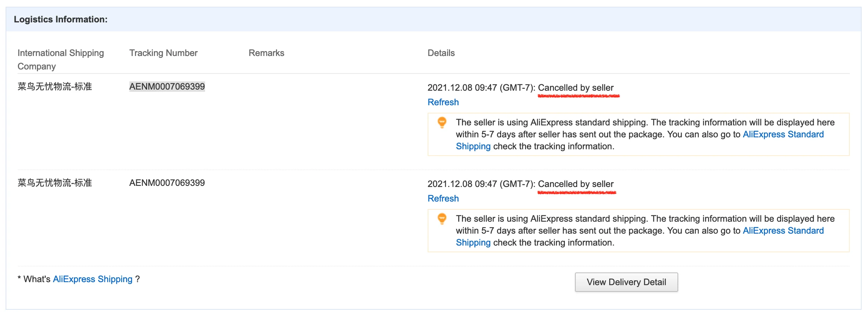This screenshot has height=312, width=868.
Task: Click the Tracking Number column header
Action: tap(163, 53)
